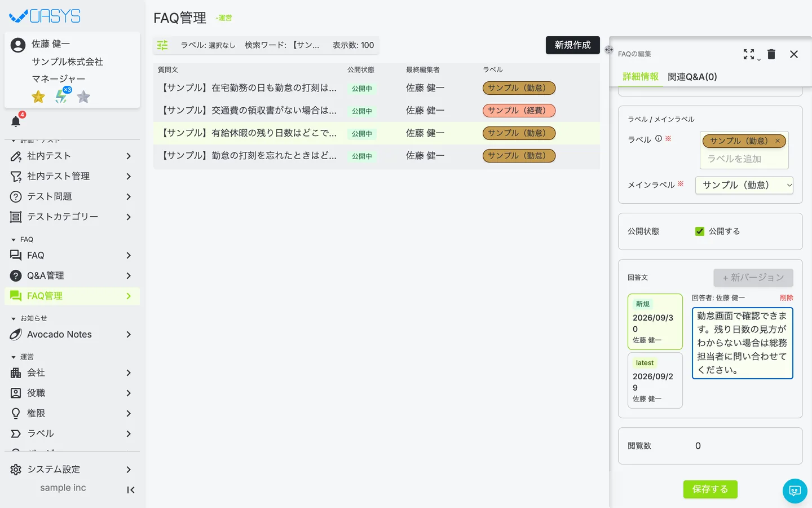Open the notification bell icon
This screenshot has height=508, width=812.
coord(16,121)
